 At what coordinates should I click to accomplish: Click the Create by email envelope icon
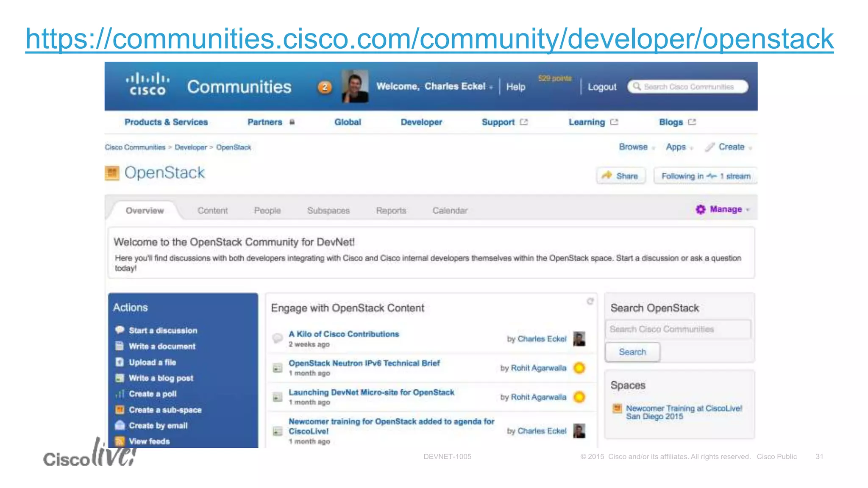120,425
